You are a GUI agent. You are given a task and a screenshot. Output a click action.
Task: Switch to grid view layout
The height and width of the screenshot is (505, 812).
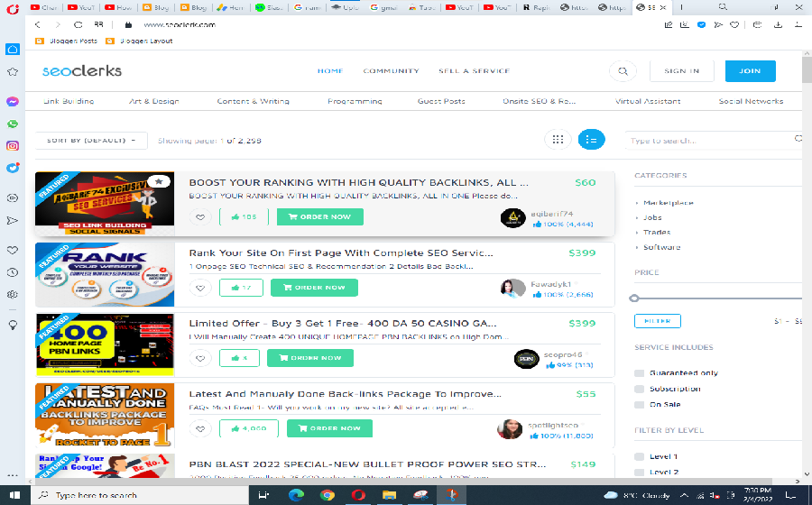point(558,139)
